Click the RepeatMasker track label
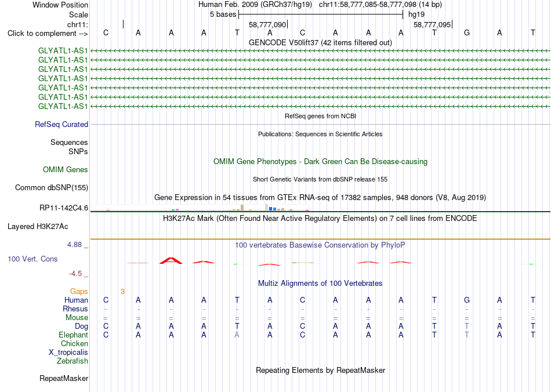The image size is (551, 392). [x=64, y=378]
